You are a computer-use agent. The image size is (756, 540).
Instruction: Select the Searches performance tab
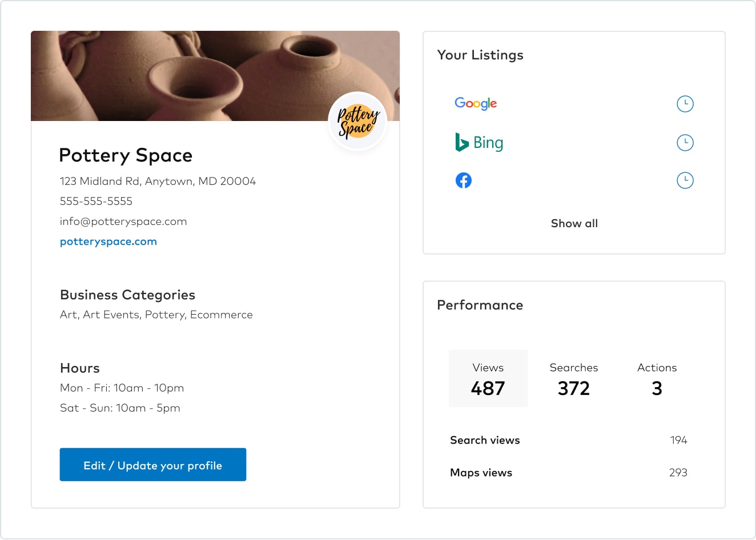coord(574,378)
